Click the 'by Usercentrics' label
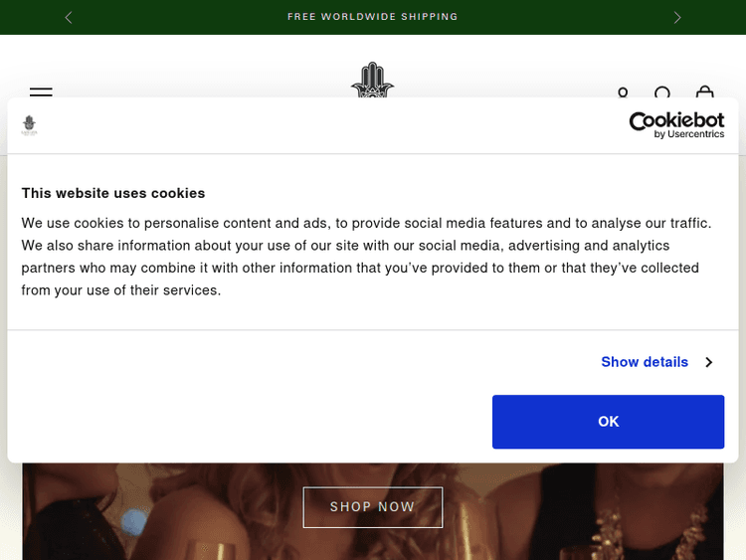Screen dimensions: 746x560 click(689, 134)
